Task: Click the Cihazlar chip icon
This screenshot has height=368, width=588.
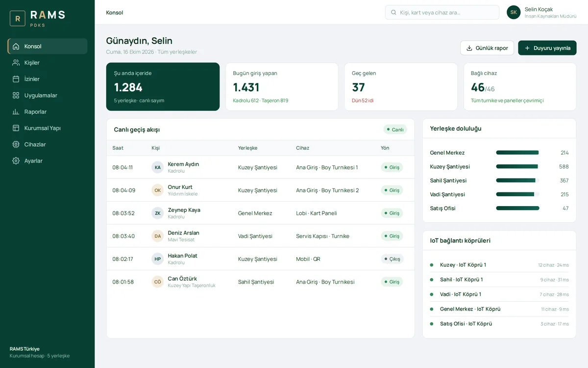Action: 16,144
